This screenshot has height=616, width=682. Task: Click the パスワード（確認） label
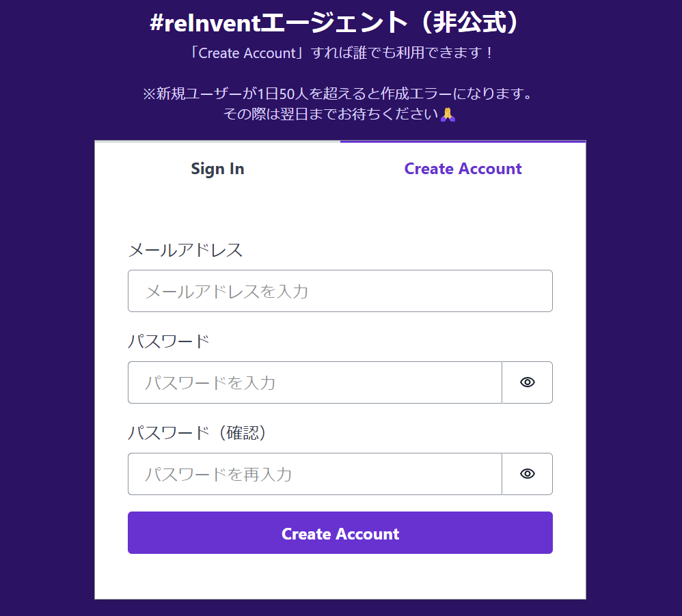pos(197,433)
